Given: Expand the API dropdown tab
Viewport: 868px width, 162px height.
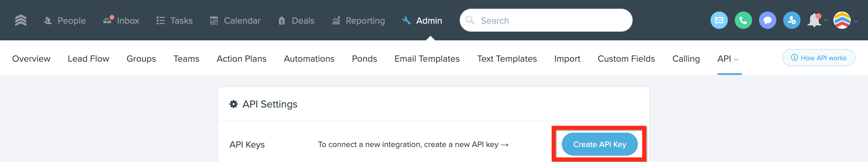Looking at the screenshot, I should (728, 59).
